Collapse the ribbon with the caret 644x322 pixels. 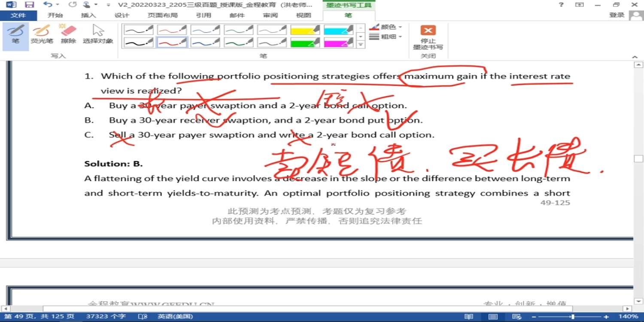click(635, 57)
